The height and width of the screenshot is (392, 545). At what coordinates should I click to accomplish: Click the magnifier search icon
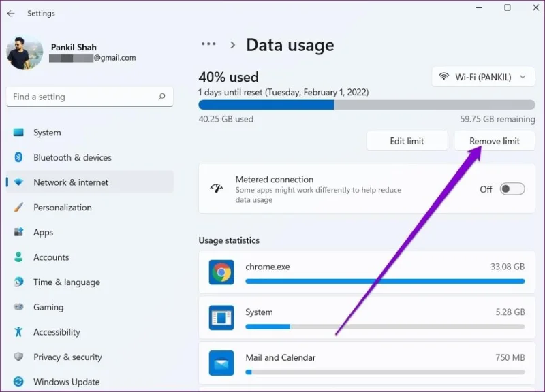(x=161, y=97)
